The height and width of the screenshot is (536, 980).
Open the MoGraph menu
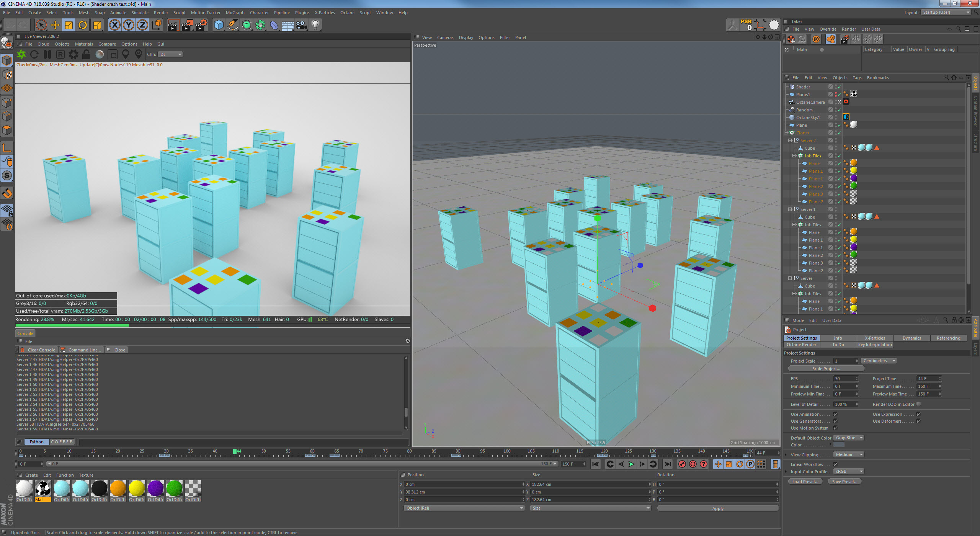tap(235, 13)
